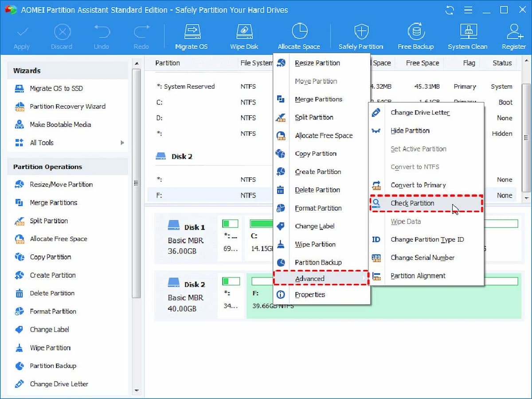Click the refresh icon in the title bar
The image size is (532, 399).
450,10
